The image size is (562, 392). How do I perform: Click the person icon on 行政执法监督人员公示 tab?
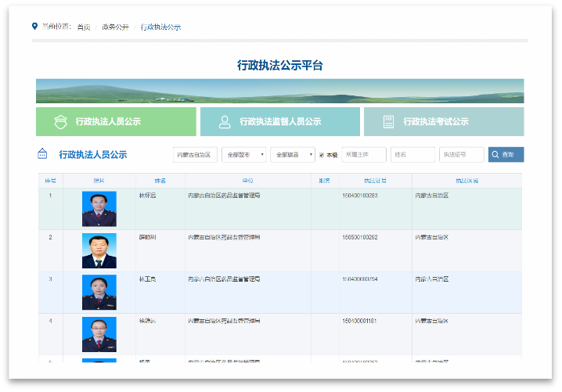[225, 122]
